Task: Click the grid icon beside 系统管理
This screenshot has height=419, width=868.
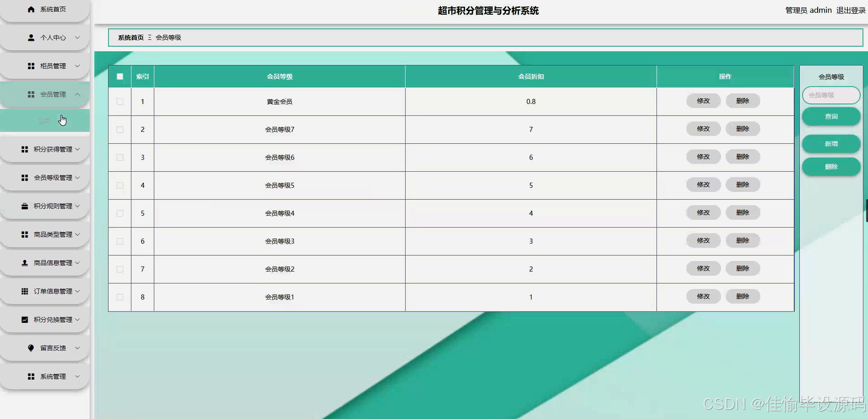Action: click(31, 376)
